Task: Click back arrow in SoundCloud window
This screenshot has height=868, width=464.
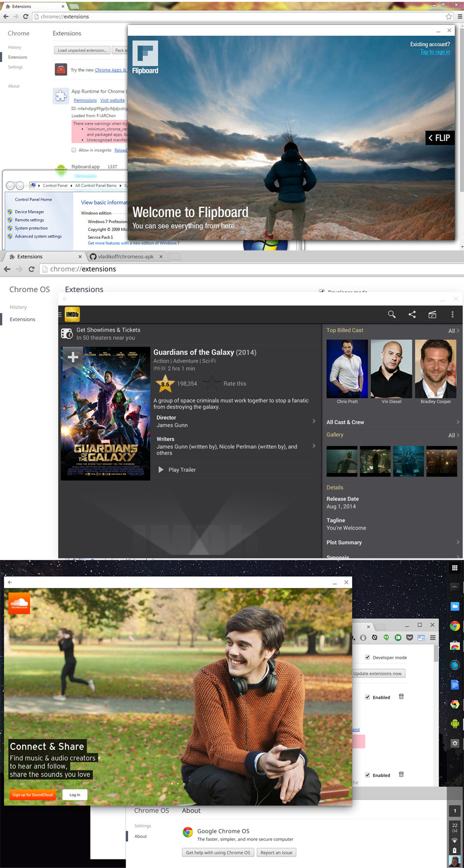Action: (10, 582)
